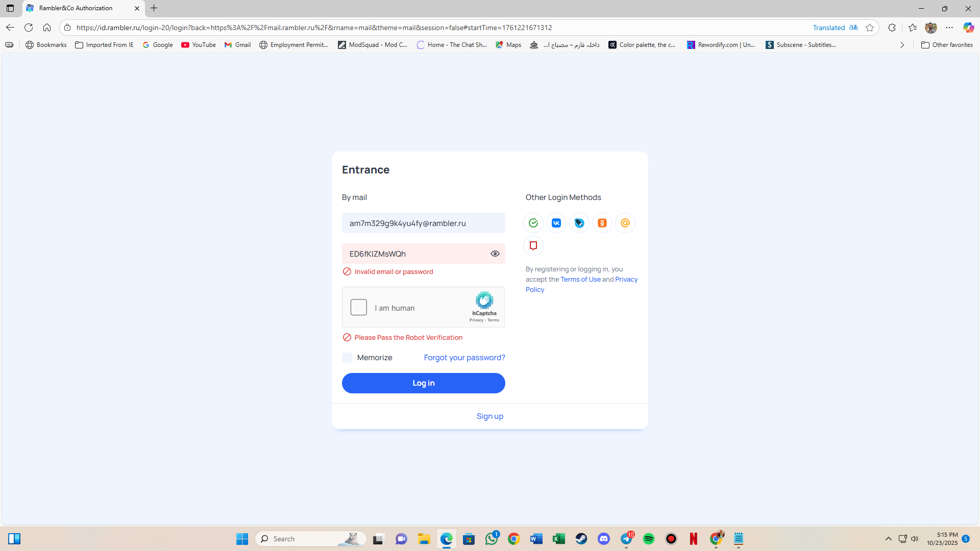Use the Mail.ru @ login icon

point(625,223)
